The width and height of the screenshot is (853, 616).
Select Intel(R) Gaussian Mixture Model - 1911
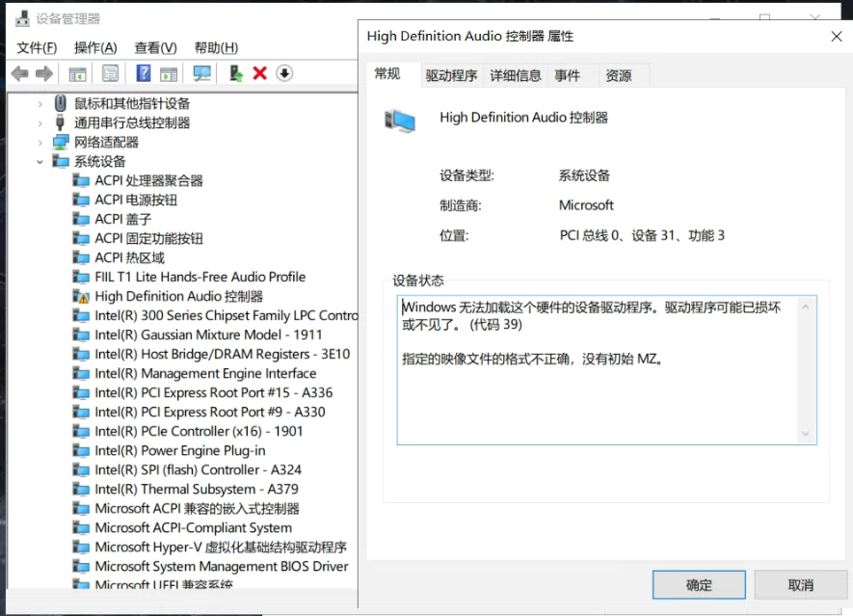tap(208, 335)
